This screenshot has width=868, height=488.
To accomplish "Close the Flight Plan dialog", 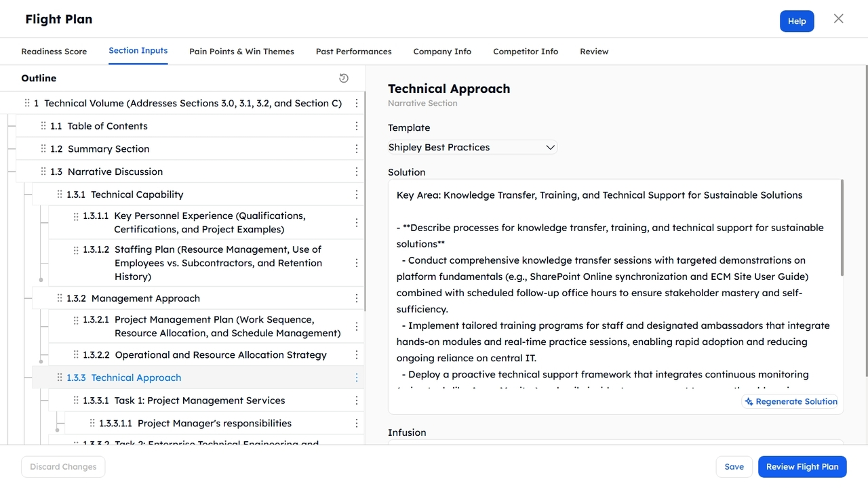I will (x=839, y=19).
